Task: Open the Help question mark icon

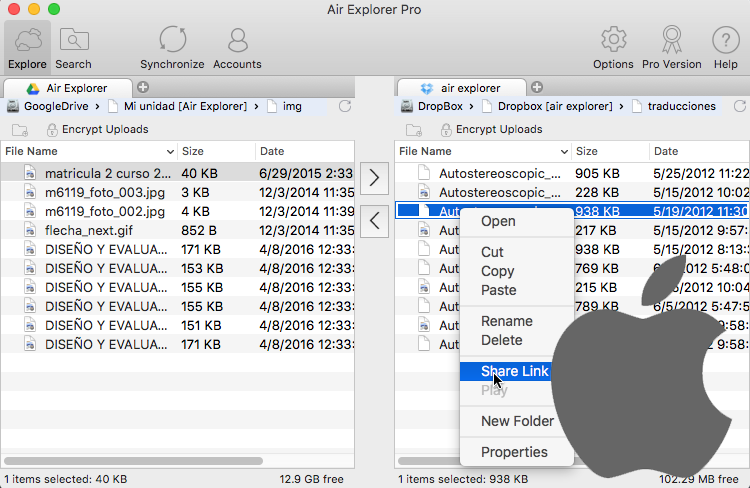Action: click(x=725, y=47)
